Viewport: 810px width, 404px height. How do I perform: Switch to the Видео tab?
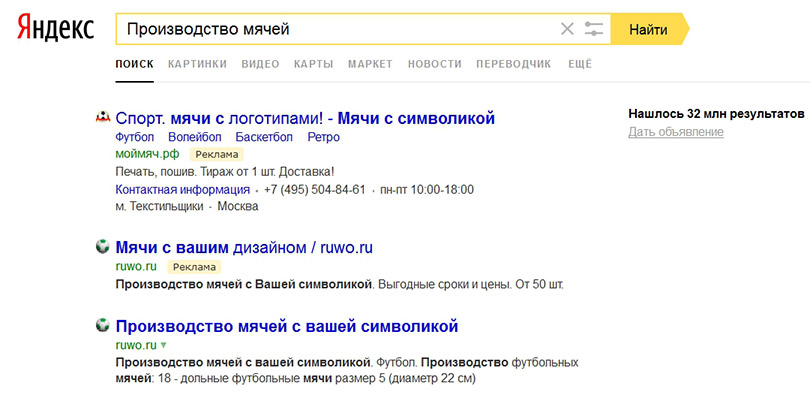[x=260, y=64]
